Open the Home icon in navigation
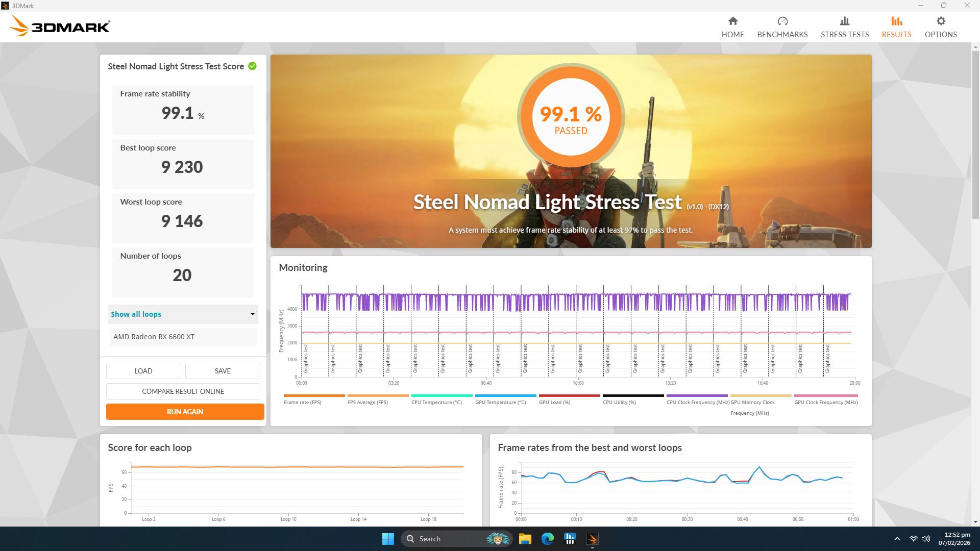This screenshot has height=551, width=980. [732, 21]
